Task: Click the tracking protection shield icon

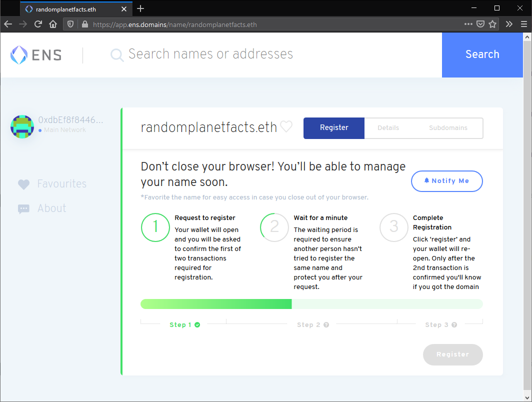Action: click(70, 24)
